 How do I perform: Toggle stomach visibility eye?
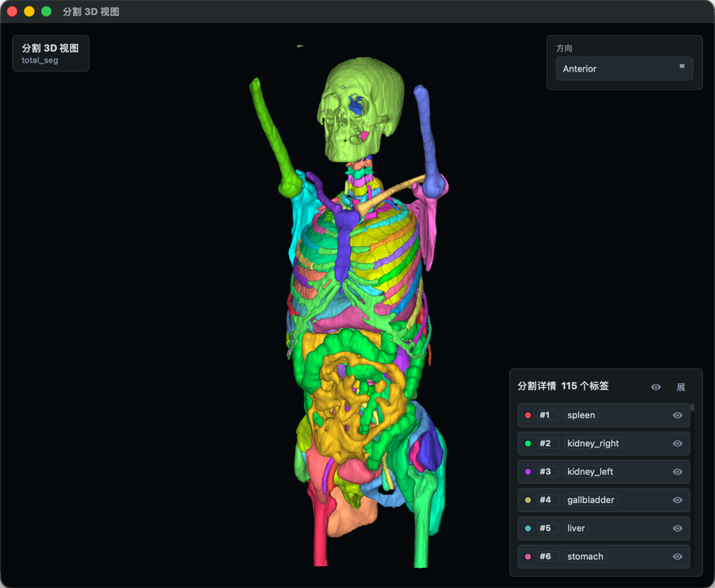[x=678, y=557]
